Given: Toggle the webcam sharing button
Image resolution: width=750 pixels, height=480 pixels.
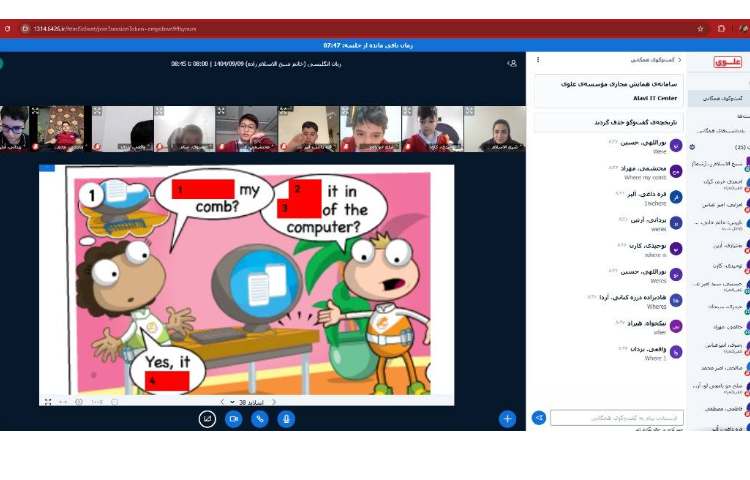Looking at the screenshot, I should 234,419.
